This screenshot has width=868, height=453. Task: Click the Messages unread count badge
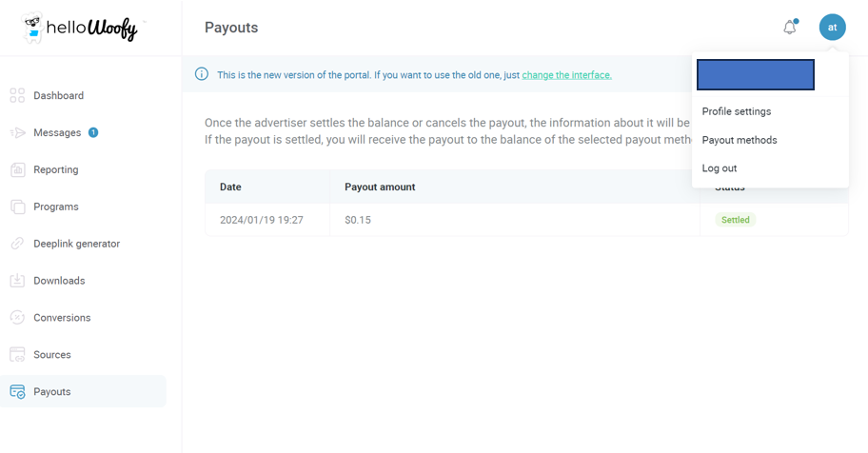pos(93,132)
